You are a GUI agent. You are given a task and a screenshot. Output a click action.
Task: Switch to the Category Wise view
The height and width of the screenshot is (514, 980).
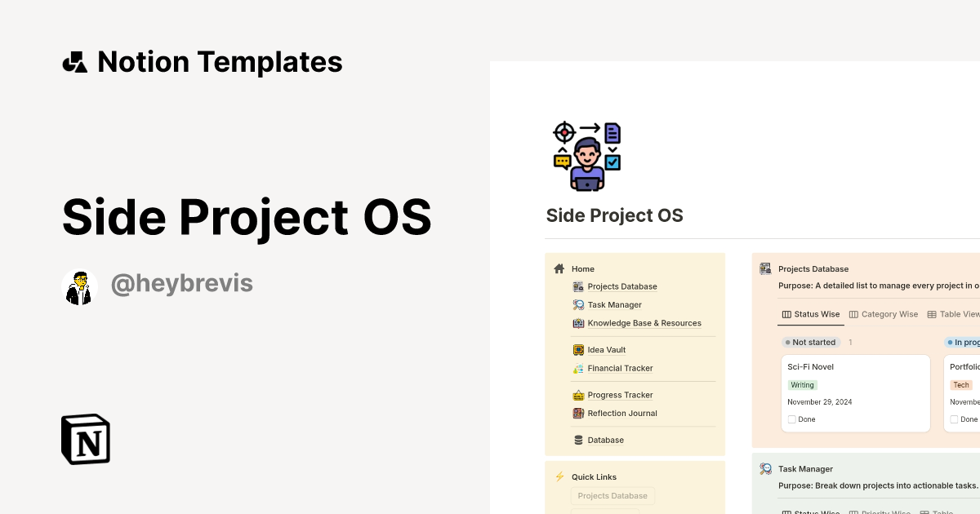tap(884, 314)
